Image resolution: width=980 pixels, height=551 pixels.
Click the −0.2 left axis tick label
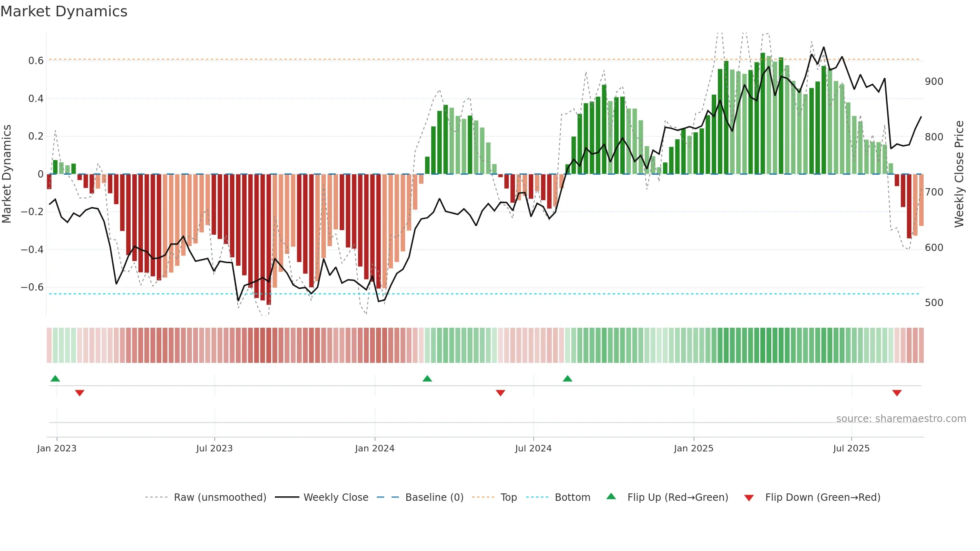[x=32, y=212]
